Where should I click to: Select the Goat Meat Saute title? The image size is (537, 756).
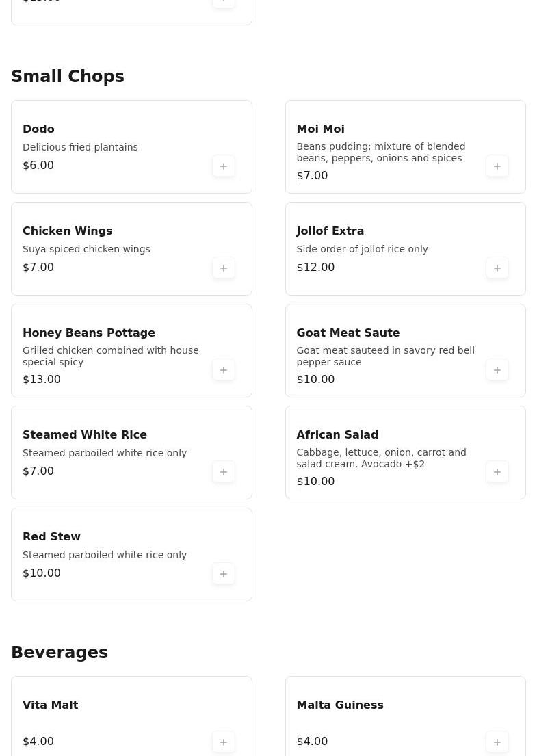[348, 333]
